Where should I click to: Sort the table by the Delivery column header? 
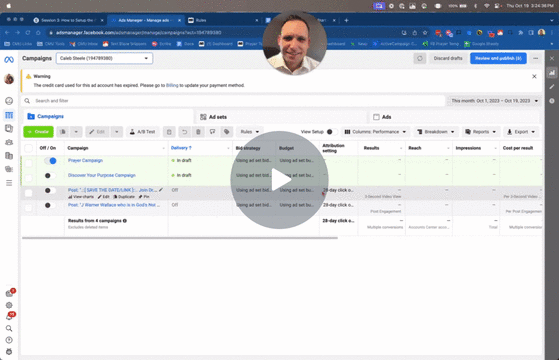tap(181, 148)
